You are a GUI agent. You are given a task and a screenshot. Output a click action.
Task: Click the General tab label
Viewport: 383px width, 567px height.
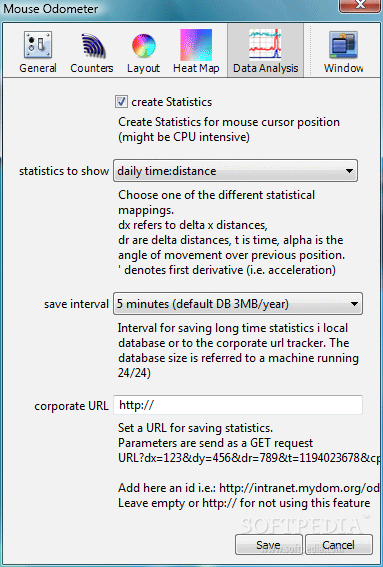pyautogui.click(x=38, y=68)
